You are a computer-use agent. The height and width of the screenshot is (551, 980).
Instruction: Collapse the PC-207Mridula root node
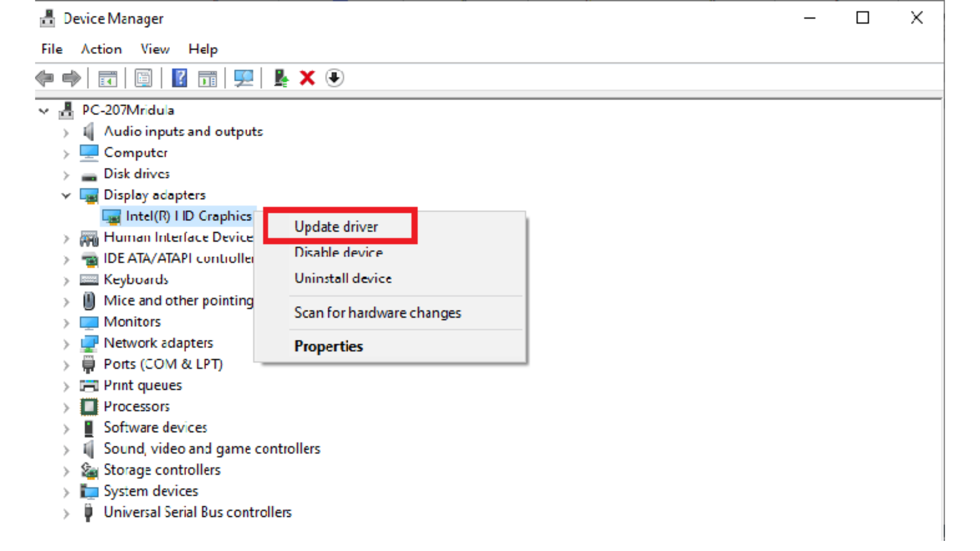point(44,111)
